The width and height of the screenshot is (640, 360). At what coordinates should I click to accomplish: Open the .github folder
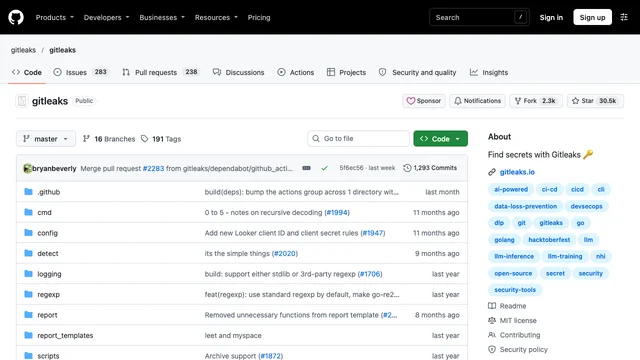point(49,192)
